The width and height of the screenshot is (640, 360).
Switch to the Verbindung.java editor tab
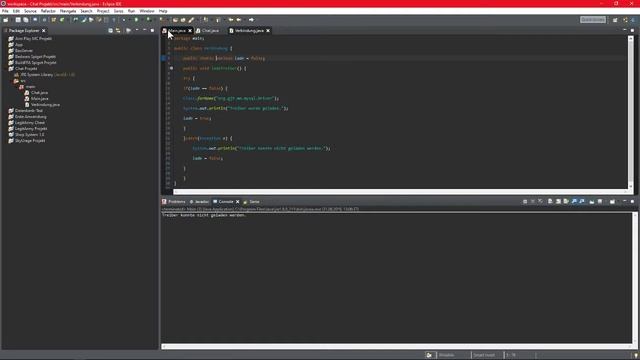249,31
